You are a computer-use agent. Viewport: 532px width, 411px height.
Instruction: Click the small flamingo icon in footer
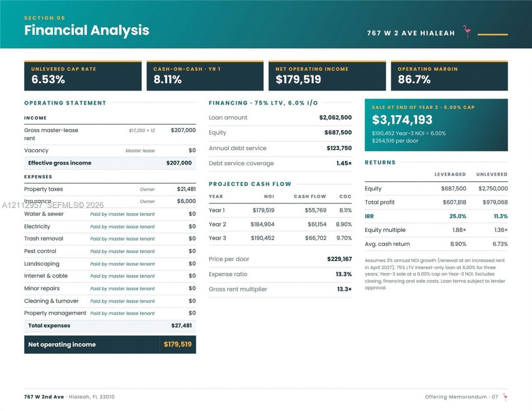tap(505, 397)
